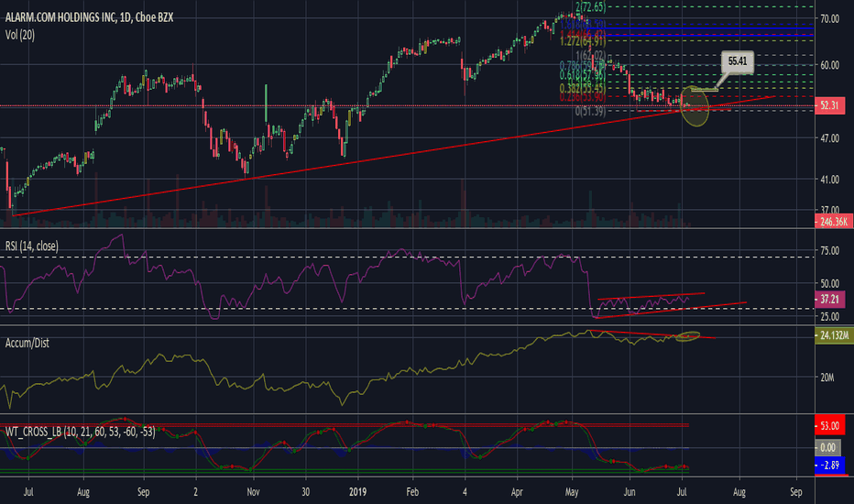
Task: Select the 0.382(55.45) Fibonacci level label
Action: tap(583, 88)
